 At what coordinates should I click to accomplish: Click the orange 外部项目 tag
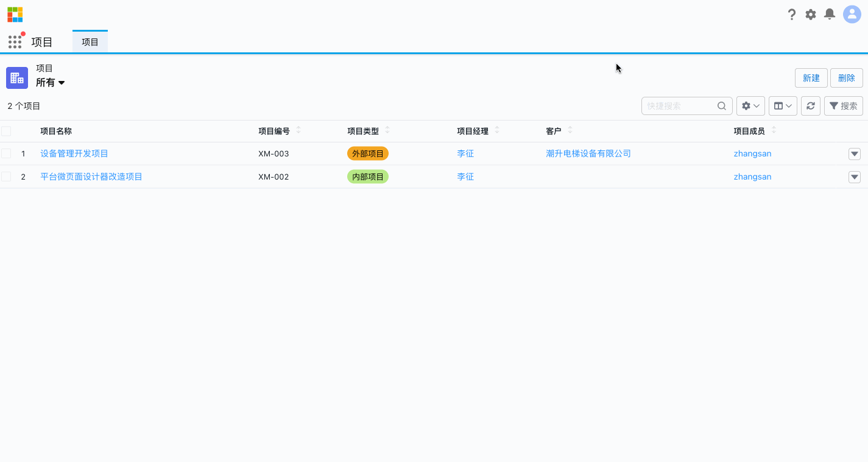coord(367,153)
